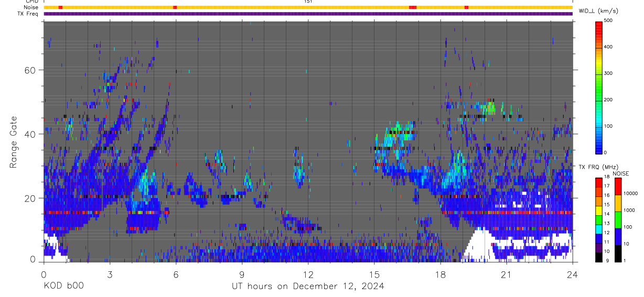
Task: Click the red noise marker before 1 UT
Action: [x=60, y=7]
